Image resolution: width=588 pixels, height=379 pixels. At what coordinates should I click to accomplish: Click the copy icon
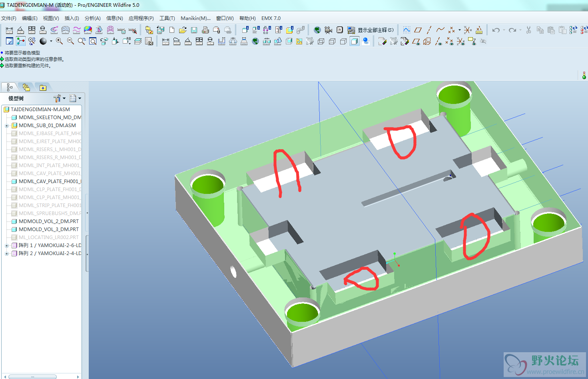540,30
